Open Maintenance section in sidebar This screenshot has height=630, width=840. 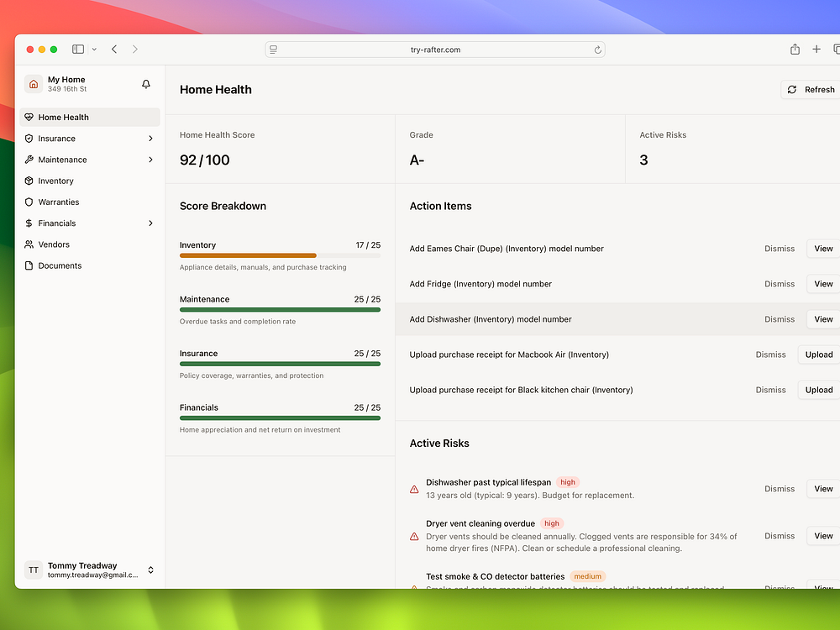[x=90, y=160]
